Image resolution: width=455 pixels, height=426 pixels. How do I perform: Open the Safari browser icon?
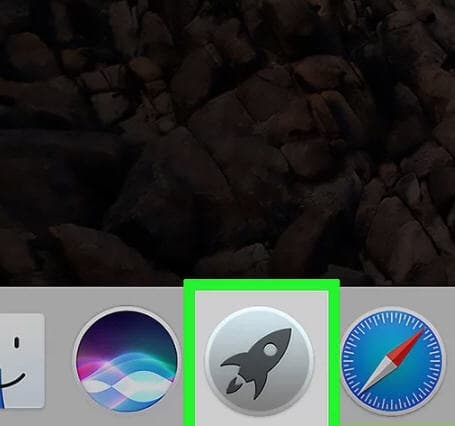pos(393,359)
